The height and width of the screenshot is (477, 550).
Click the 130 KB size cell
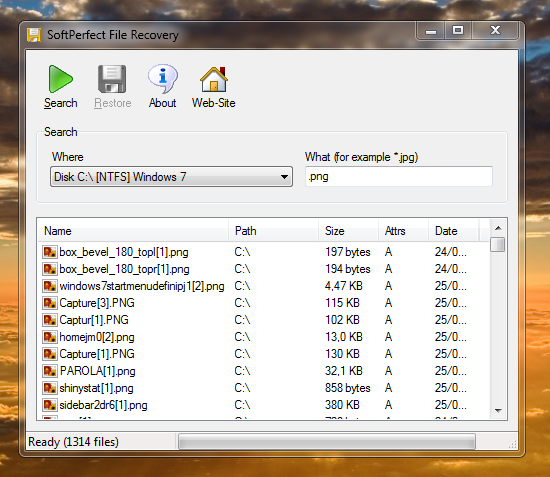(x=342, y=354)
